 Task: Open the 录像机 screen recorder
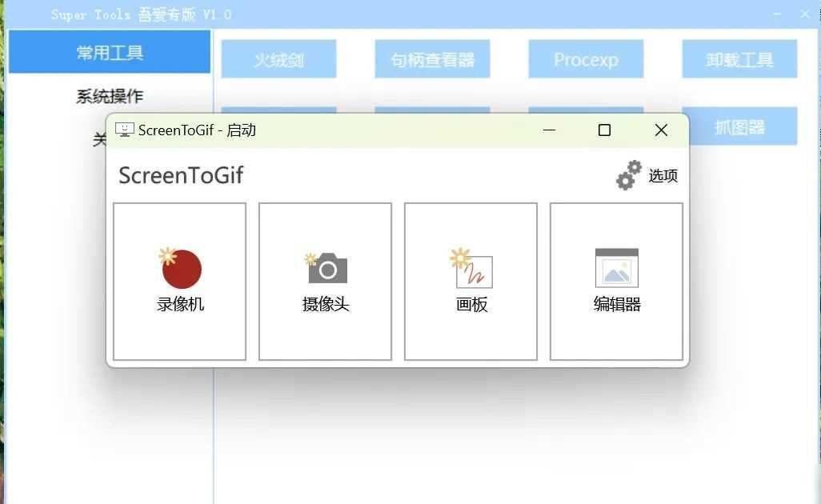(179, 282)
